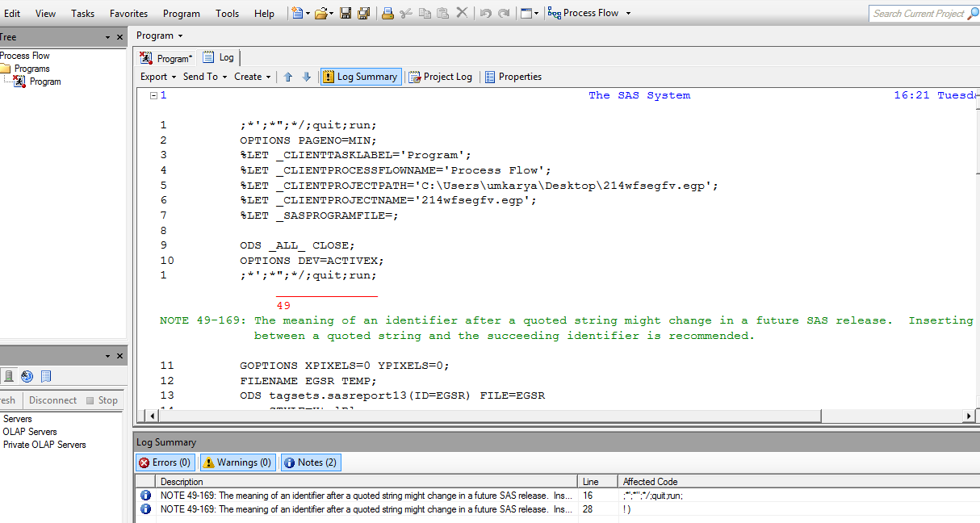980x523 pixels.
Task: Jump to previous log message with the up arrow
Action: coord(288,77)
